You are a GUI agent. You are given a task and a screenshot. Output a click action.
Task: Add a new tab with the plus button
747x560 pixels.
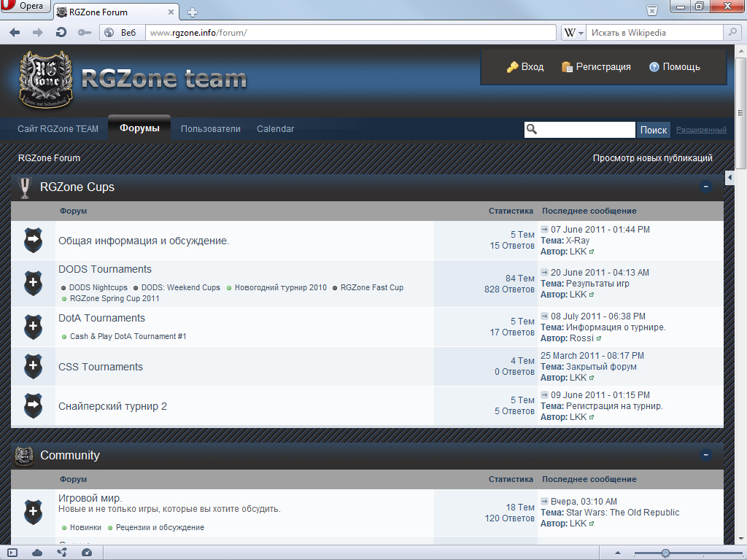(193, 12)
